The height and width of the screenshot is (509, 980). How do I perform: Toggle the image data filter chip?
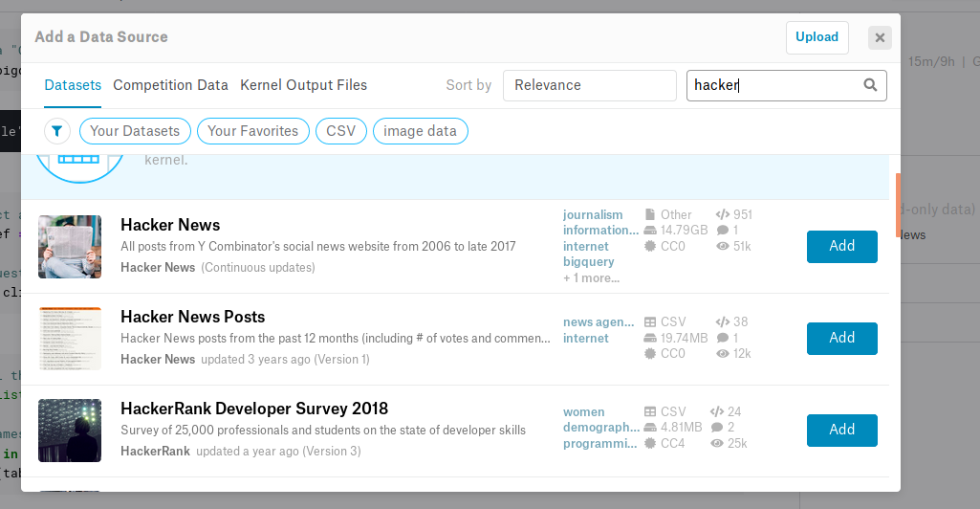[x=420, y=131]
